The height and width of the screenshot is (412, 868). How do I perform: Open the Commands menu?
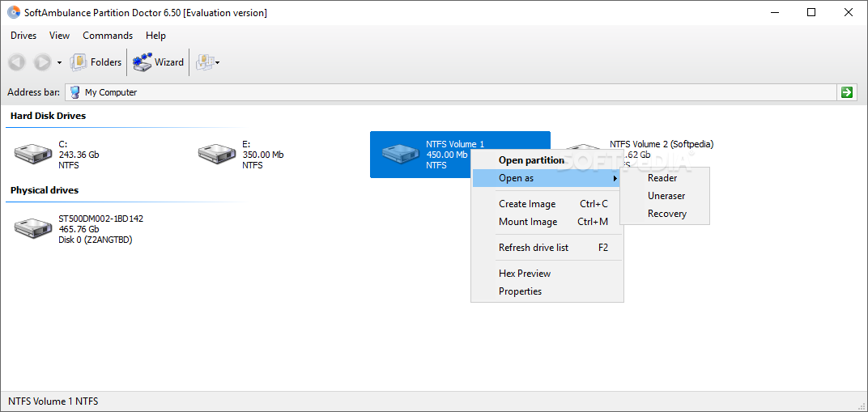pyautogui.click(x=108, y=36)
